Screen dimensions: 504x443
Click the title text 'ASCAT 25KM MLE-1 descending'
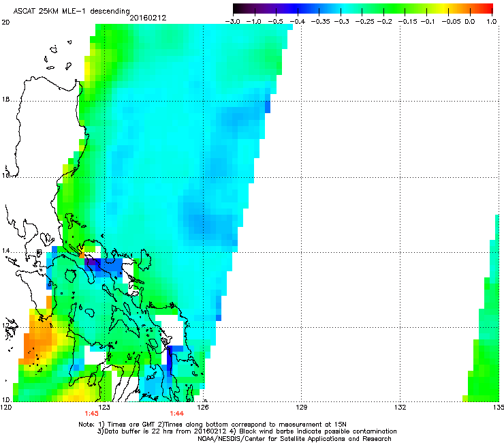point(72,12)
